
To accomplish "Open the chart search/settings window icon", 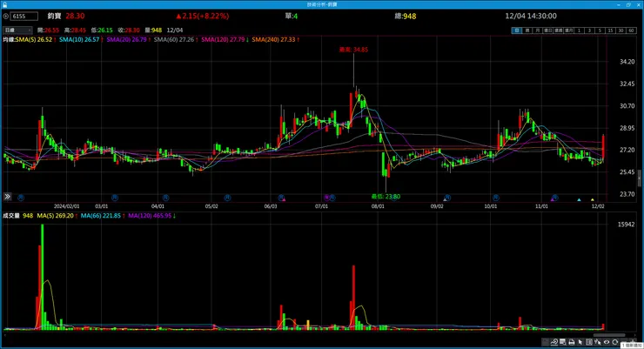I will coord(563,342).
